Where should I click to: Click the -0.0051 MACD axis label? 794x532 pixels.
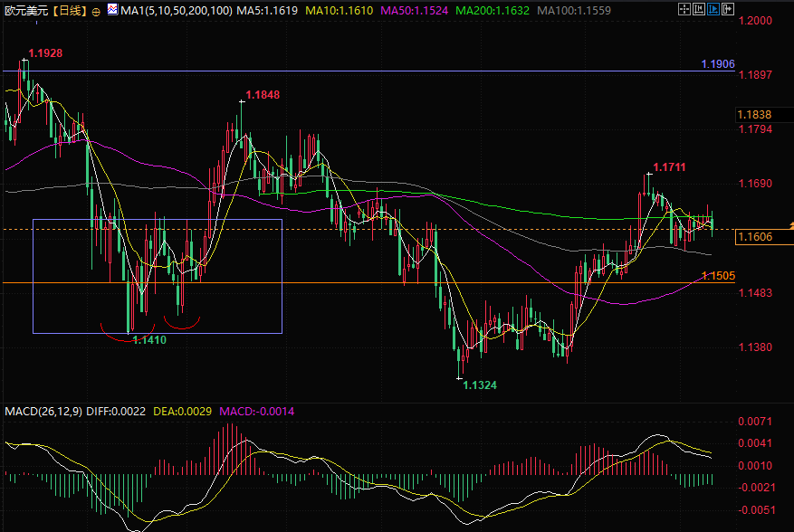tap(755, 509)
